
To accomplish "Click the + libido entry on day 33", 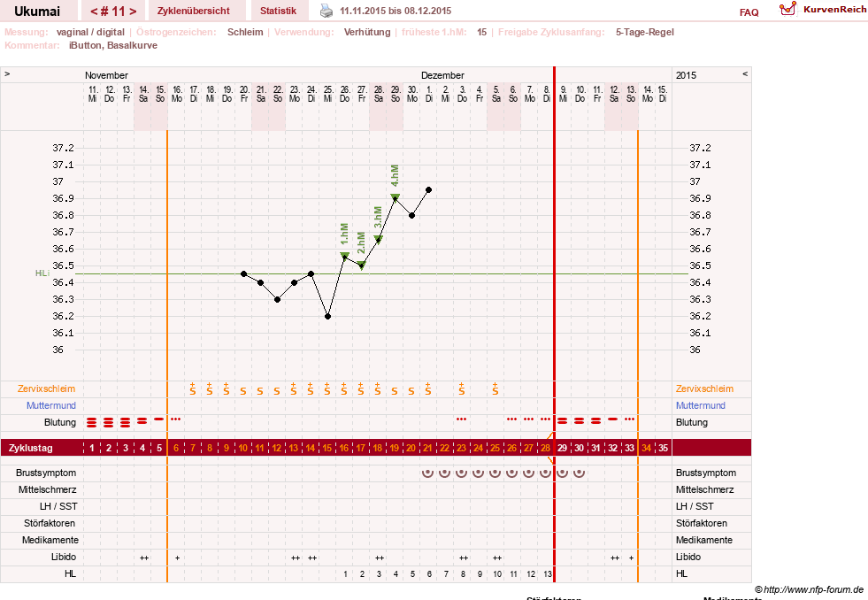I will point(631,558).
